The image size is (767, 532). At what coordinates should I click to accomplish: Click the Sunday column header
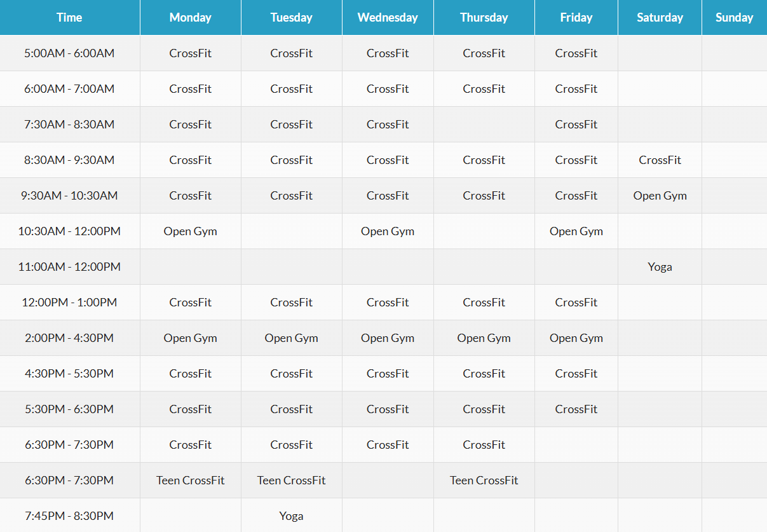pos(734,18)
